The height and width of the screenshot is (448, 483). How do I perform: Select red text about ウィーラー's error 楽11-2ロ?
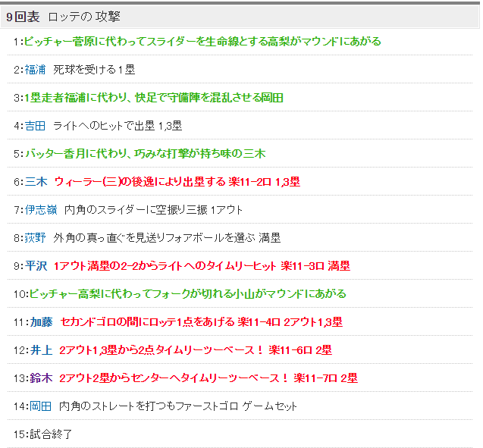177,182
